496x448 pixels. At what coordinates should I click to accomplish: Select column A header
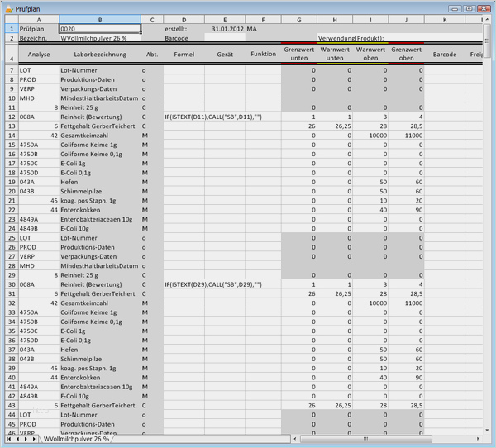click(39, 20)
